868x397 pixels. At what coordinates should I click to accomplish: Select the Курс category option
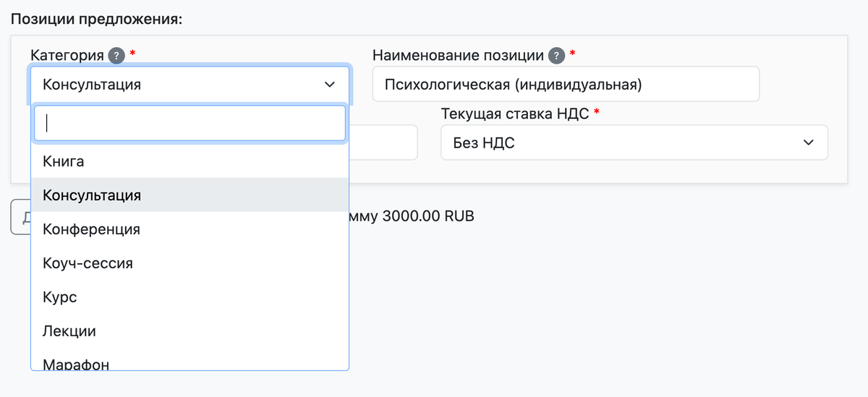pyautogui.click(x=60, y=297)
